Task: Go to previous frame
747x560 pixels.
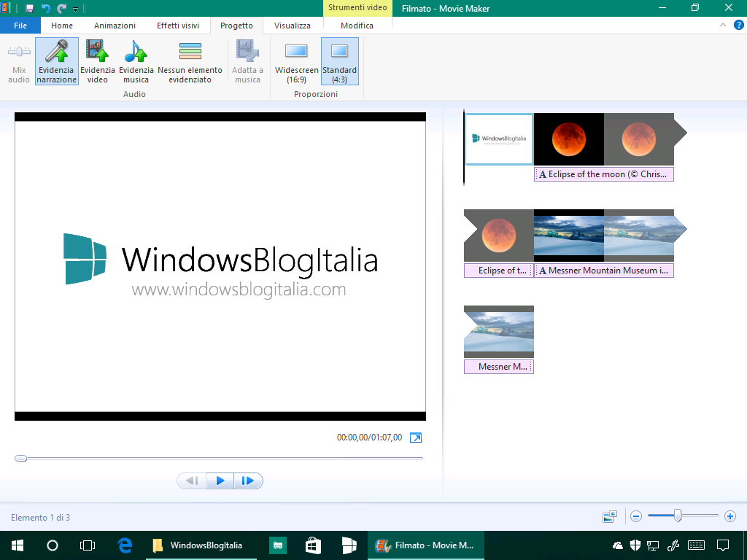Action: point(192,481)
